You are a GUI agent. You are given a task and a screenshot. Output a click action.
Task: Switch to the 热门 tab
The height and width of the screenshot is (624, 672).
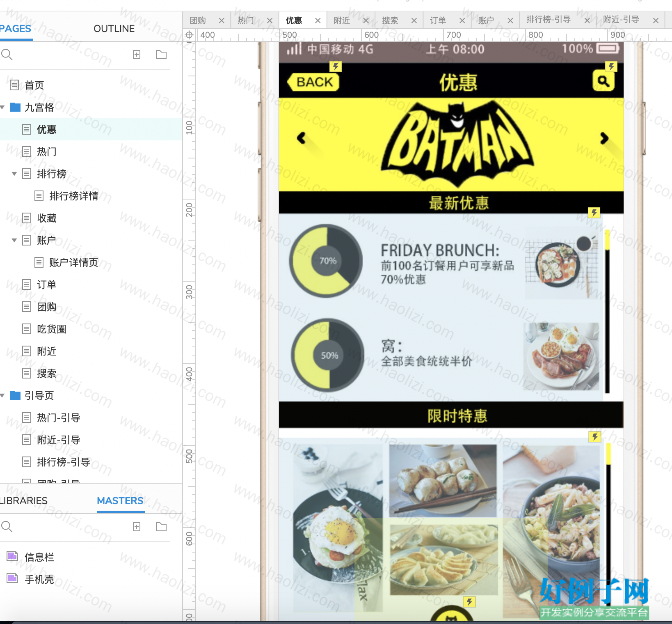[246, 21]
